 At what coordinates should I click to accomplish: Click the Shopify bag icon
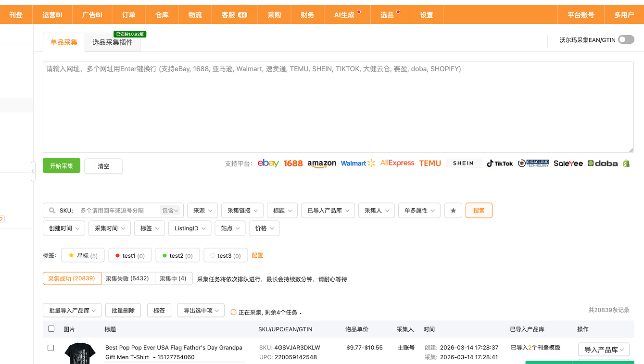(626, 163)
